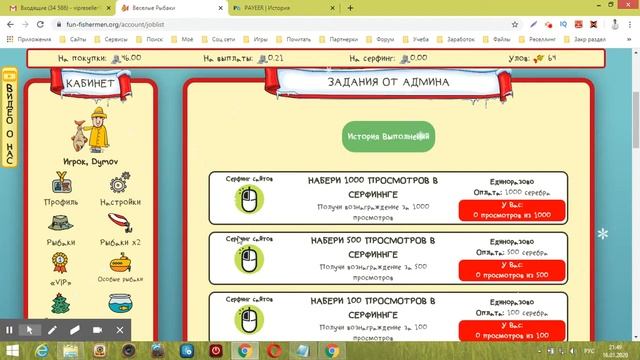The image size is (640, 360).
Task: Click the Улов catch counter
Action: [x=532, y=58]
